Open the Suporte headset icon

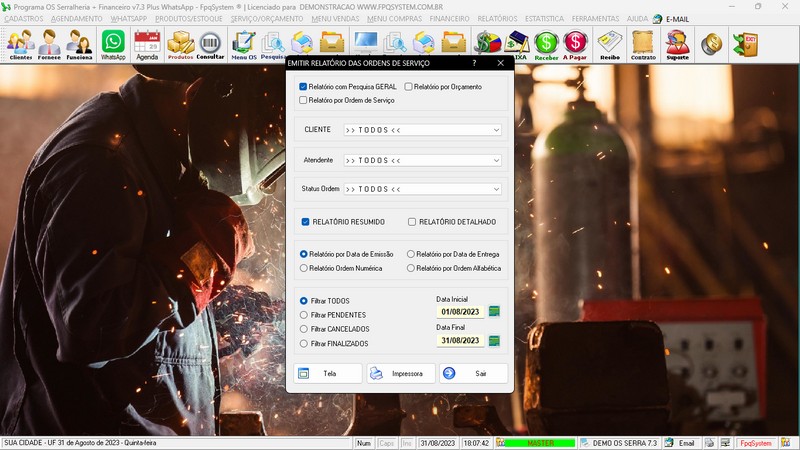tap(678, 44)
